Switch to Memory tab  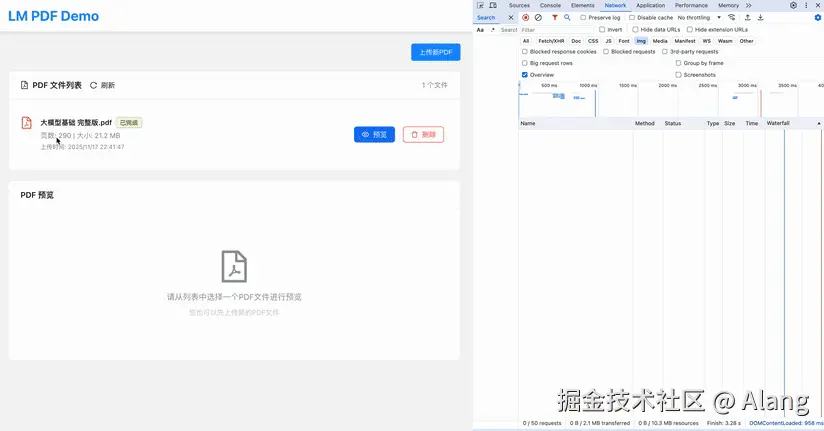pyautogui.click(x=728, y=5)
